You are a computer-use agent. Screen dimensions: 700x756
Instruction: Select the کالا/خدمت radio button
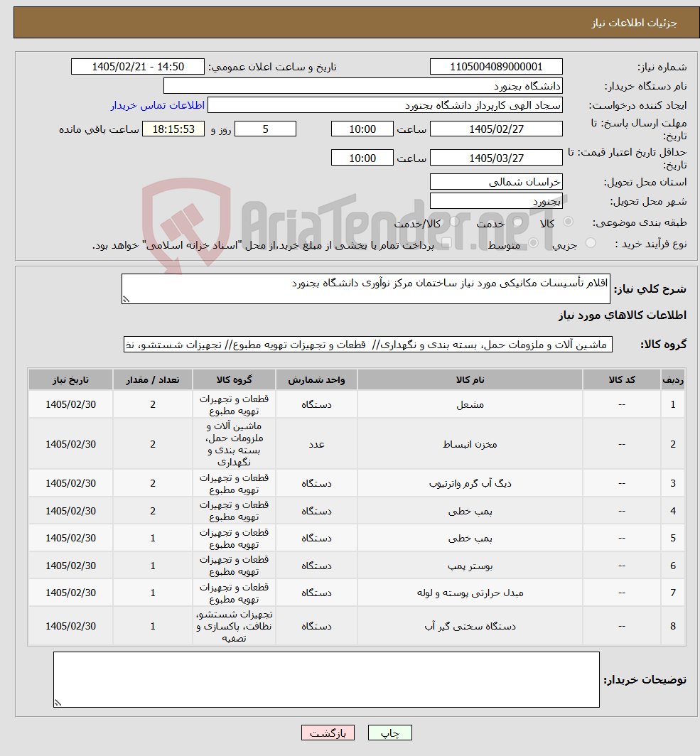coord(455,222)
